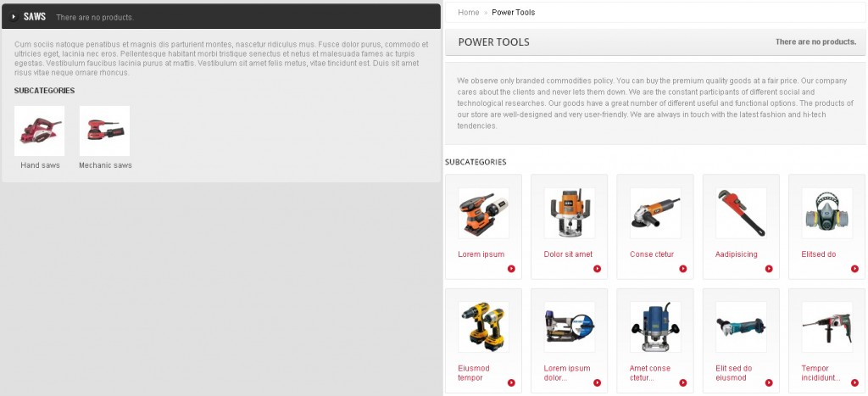Click the Power Tools breadcrumb item

(x=513, y=13)
